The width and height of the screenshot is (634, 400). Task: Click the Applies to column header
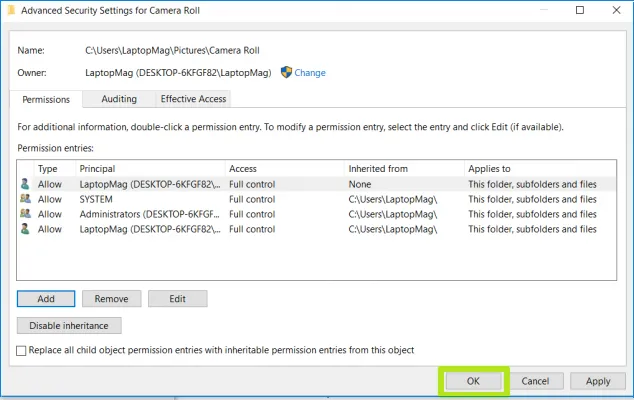pyautogui.click(x=540, y=169)
